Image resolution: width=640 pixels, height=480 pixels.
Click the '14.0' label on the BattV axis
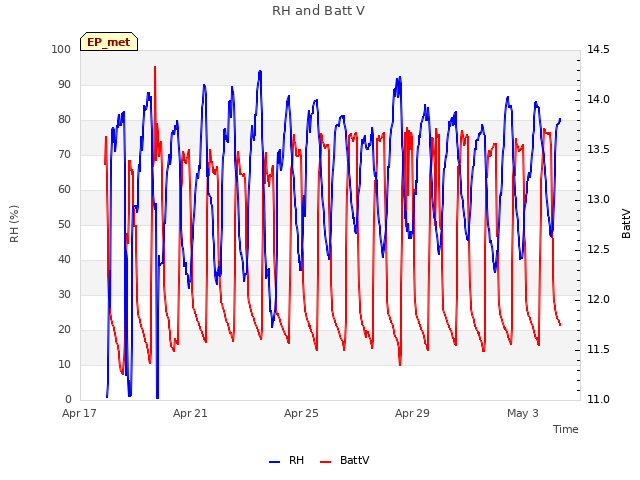[598, 99]
